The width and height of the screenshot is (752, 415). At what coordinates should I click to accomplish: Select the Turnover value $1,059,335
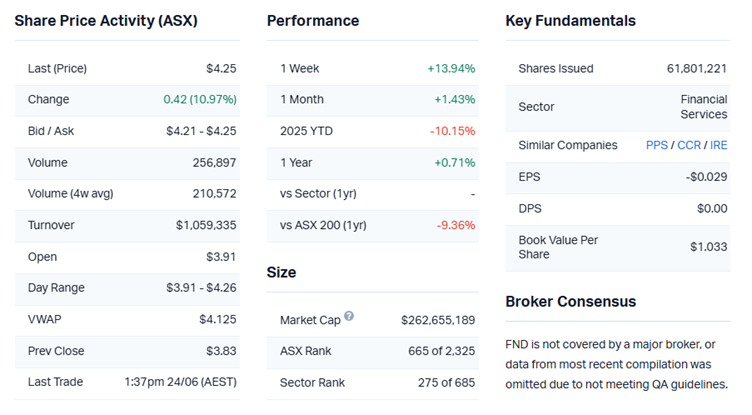tap(205, 226)
